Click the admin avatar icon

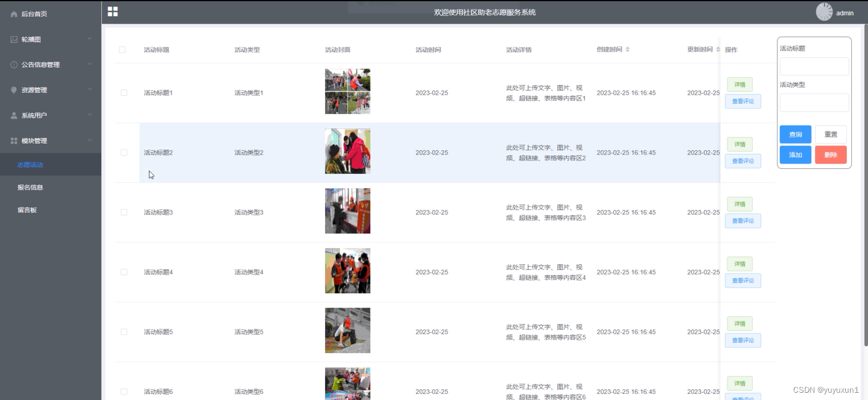(824, 11)
